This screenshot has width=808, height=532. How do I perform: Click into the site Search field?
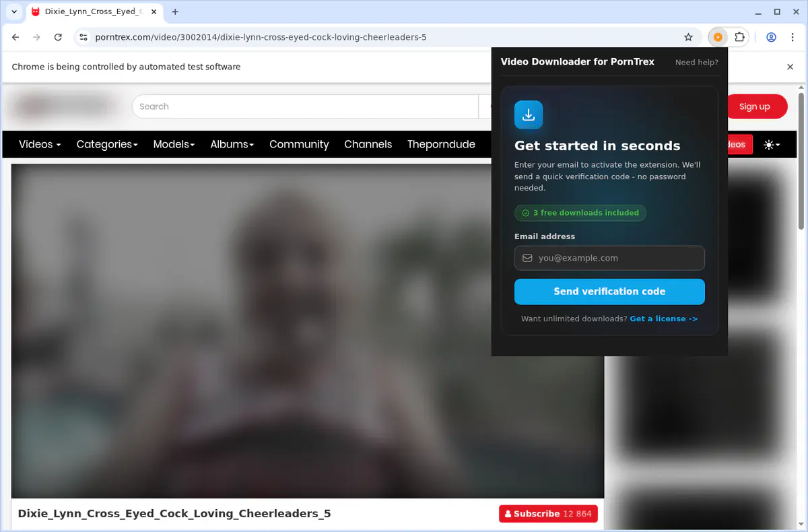coord(305,106)
